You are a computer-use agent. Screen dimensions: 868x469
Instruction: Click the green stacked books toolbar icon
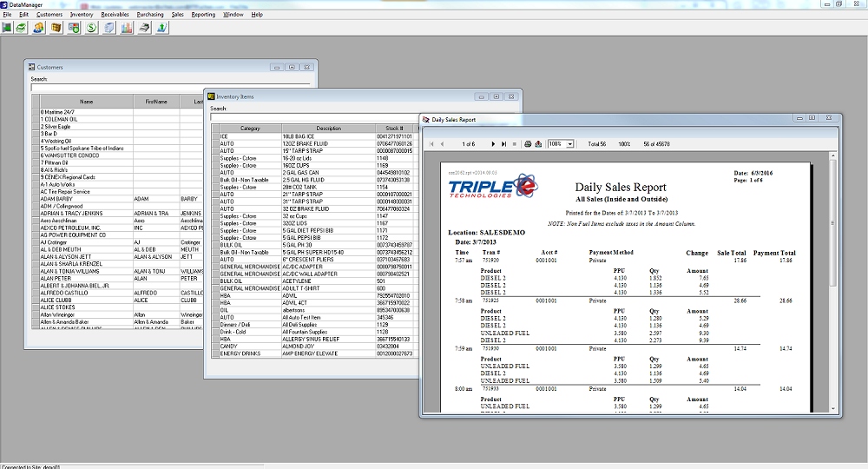tap(21, 28)
